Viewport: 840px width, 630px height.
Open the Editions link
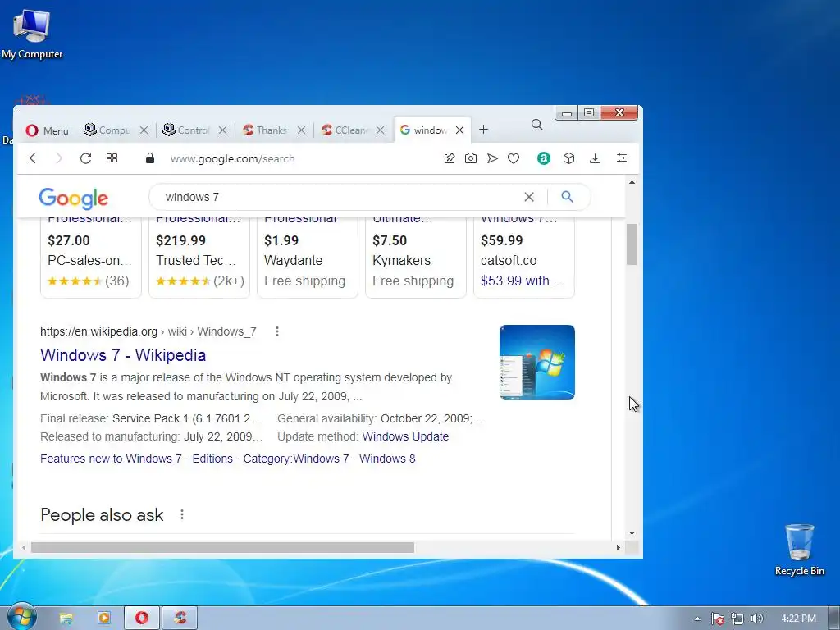point(212,459)
